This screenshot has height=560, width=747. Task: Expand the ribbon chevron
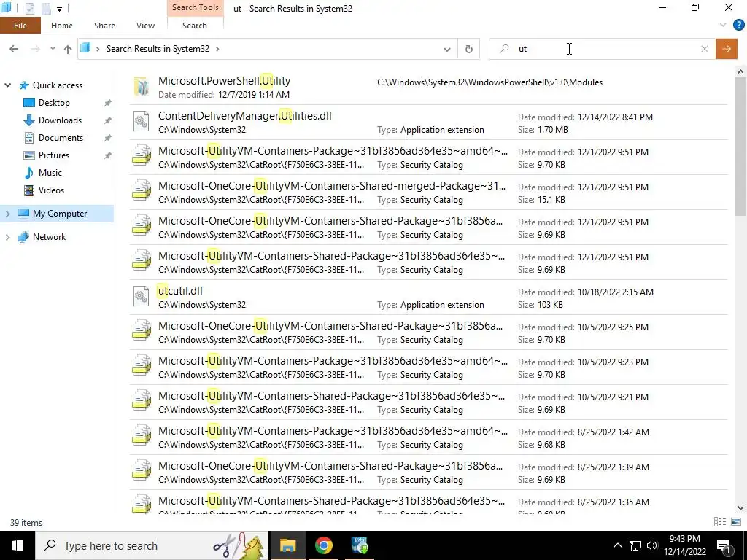723,26
